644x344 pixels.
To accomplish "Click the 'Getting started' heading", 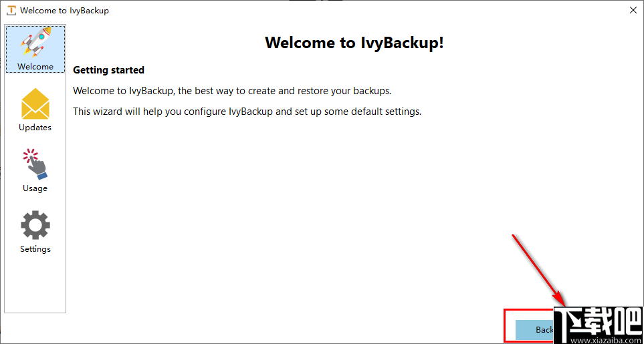I will (108, 70).
